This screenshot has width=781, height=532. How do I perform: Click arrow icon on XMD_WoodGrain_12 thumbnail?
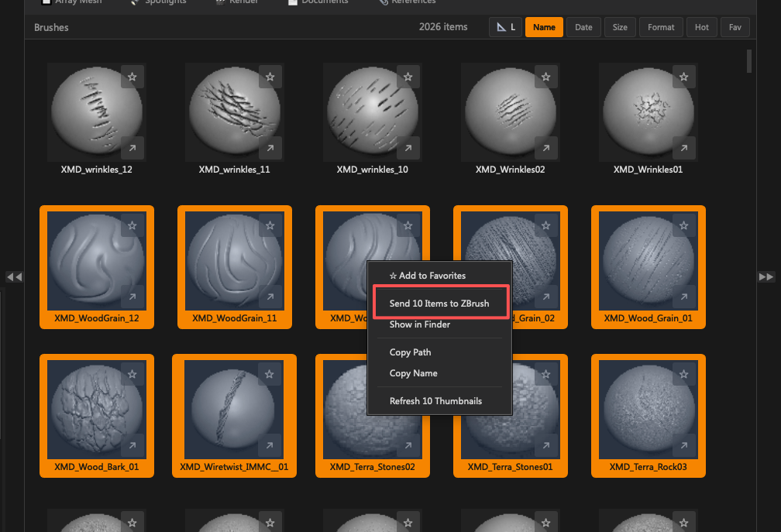[x=132, y=297]
